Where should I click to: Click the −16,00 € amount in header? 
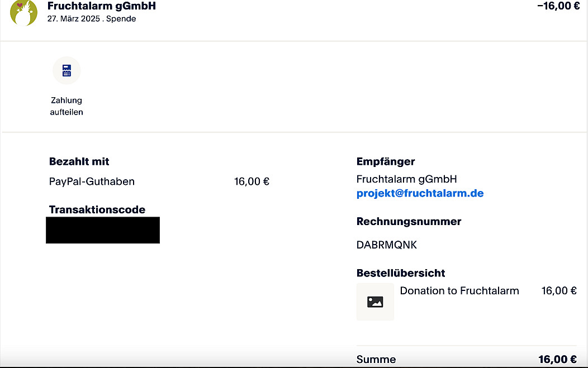(x=558, y=6)
